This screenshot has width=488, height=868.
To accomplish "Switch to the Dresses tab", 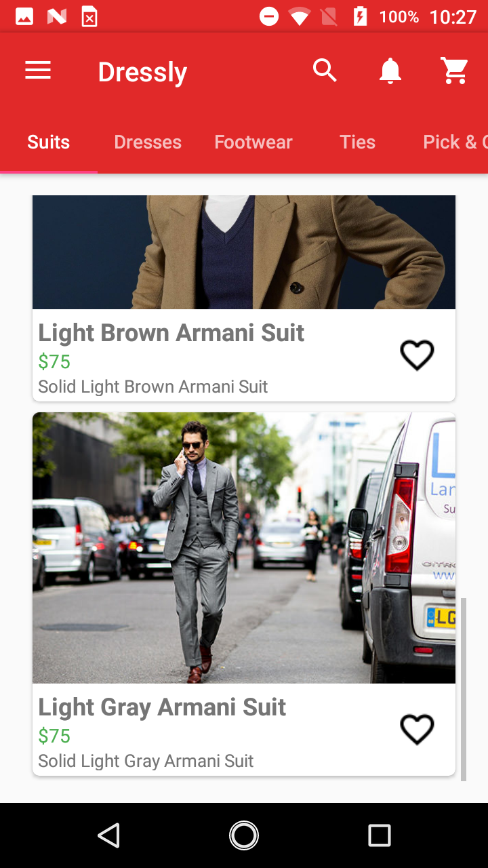I will (148, 142).
